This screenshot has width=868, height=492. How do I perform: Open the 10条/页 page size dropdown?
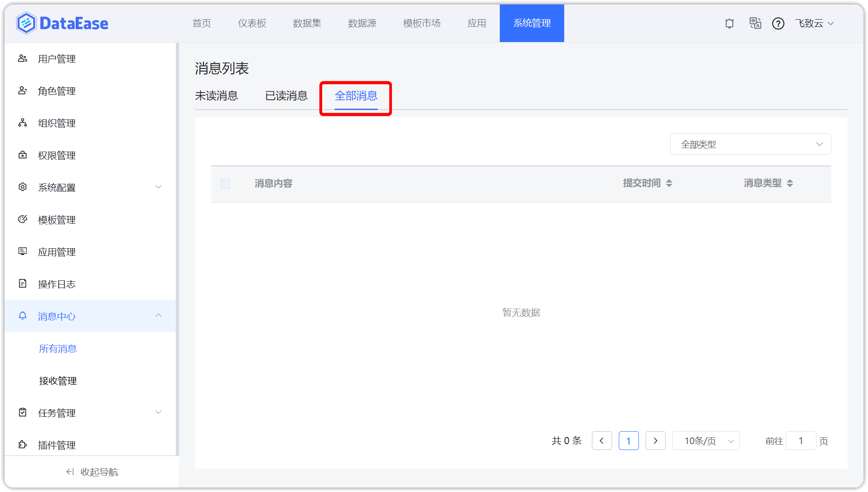click(706, 441)
